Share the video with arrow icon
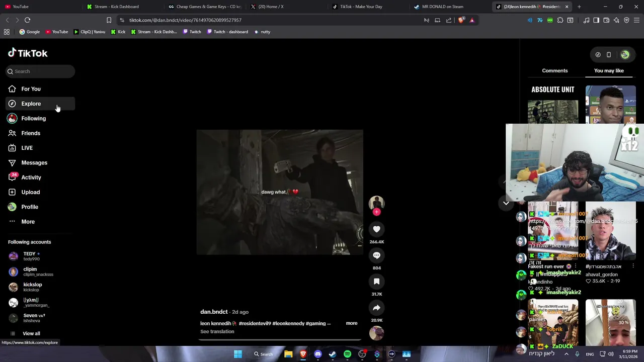The height and width of the screenshot is (362, 644). click(x=376, y=308)
